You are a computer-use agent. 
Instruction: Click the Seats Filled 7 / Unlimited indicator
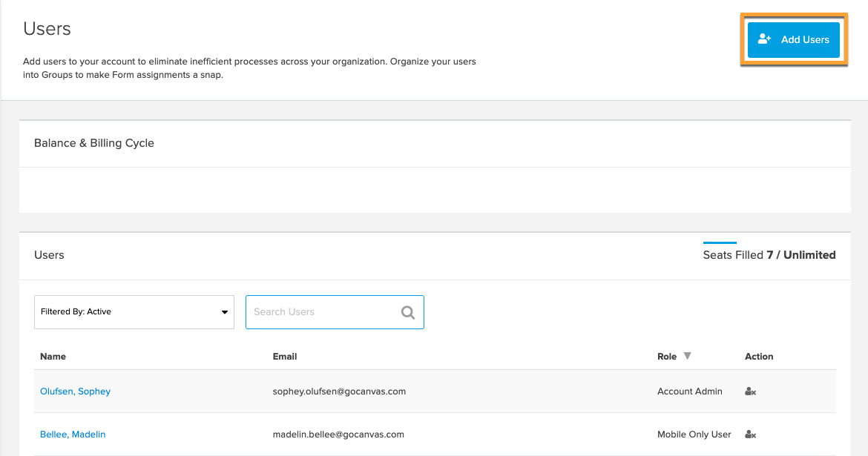(x=769, y=255)
